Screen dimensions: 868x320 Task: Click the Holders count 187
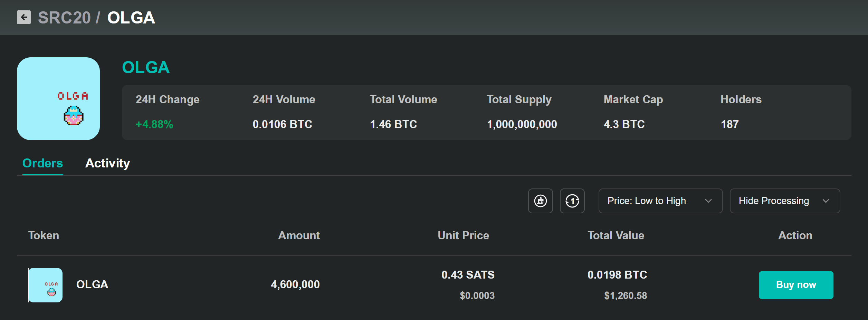[729, 124]
